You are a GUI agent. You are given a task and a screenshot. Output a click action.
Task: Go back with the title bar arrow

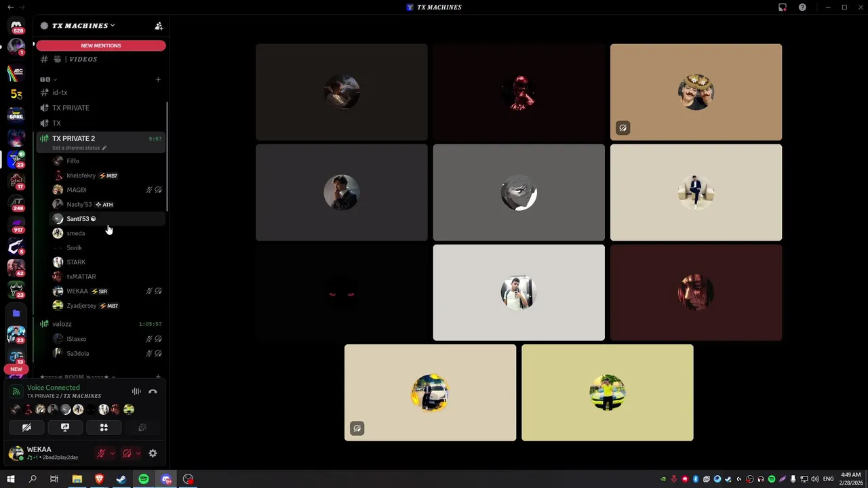(x=10, y=7)
